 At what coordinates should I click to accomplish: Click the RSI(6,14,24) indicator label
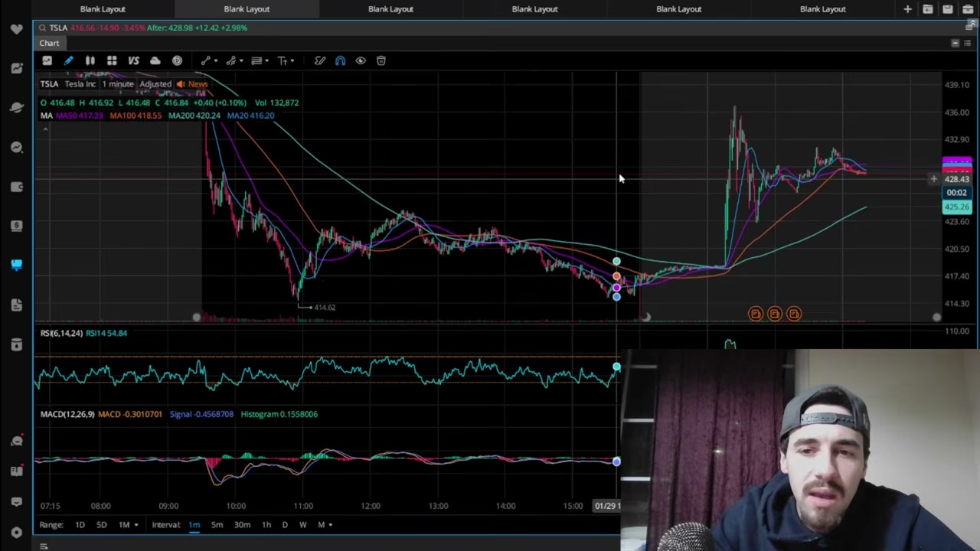point(61,333)
